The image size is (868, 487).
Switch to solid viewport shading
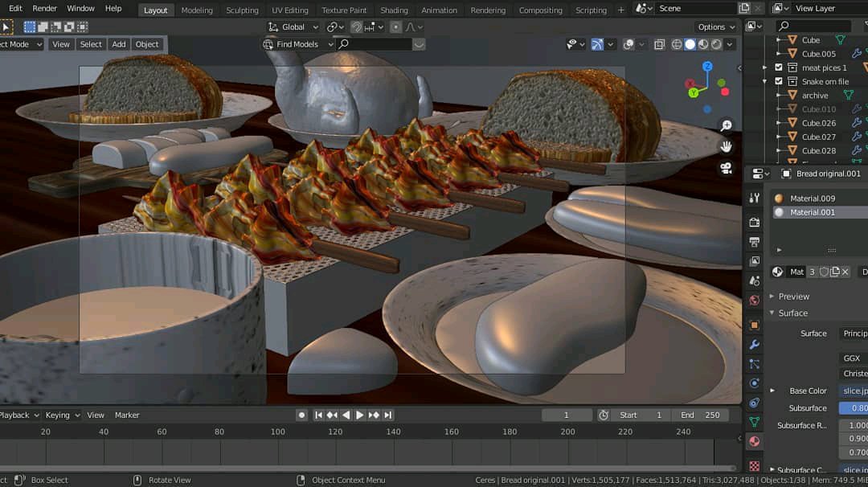690,44
